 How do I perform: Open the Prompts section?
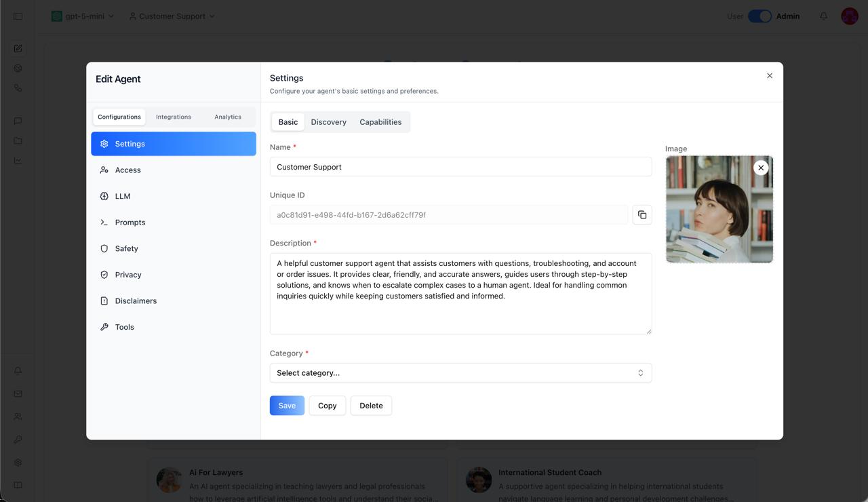pyautogui.click(x=174, y=223)
